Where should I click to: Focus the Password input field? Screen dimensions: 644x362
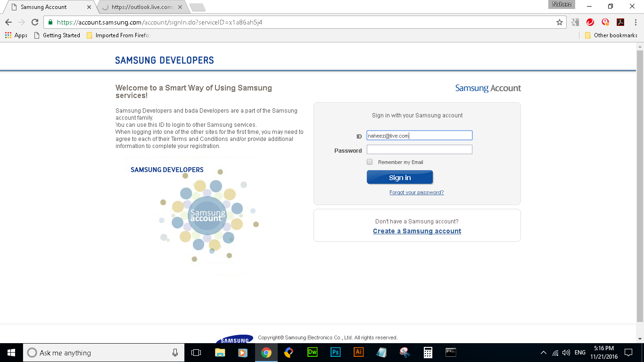point(420,149)
